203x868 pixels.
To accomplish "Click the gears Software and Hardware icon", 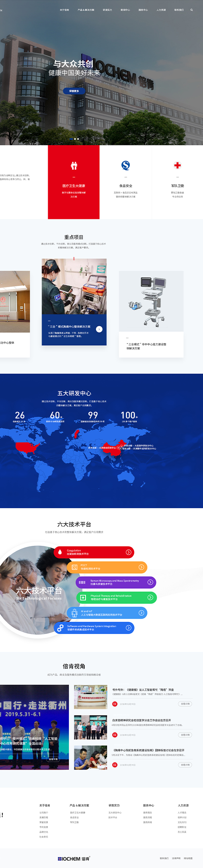I will (x=60, y=628).
